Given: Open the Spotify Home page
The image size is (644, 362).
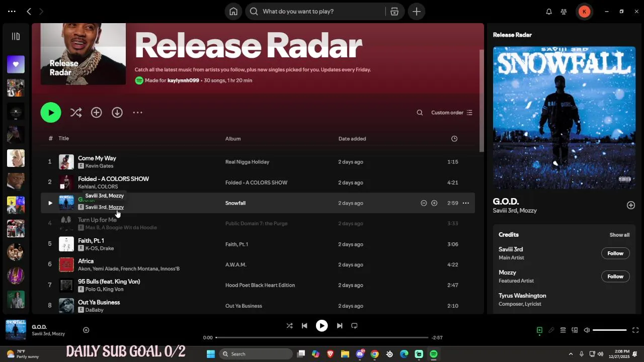Looking at the screenshot, I should (233, 12).
